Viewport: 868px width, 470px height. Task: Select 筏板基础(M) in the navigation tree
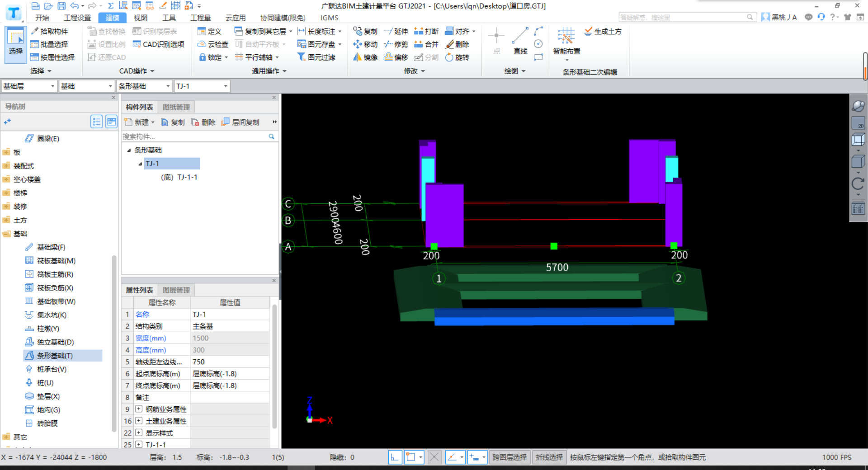pos(56,261)
